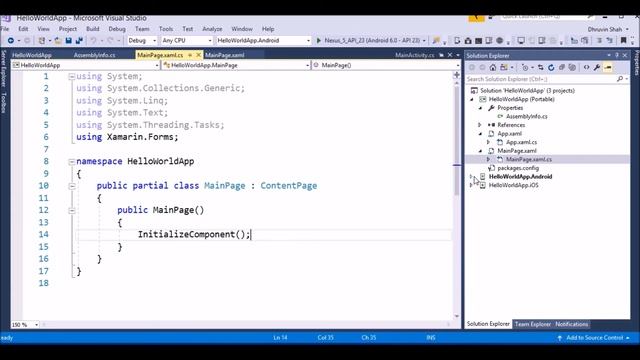Image resolution: width=640 pixels, height=360 pixels.
Task: Switch to the AssemblyInfo.cs editor tab
Action: click(x=94, y=55)
